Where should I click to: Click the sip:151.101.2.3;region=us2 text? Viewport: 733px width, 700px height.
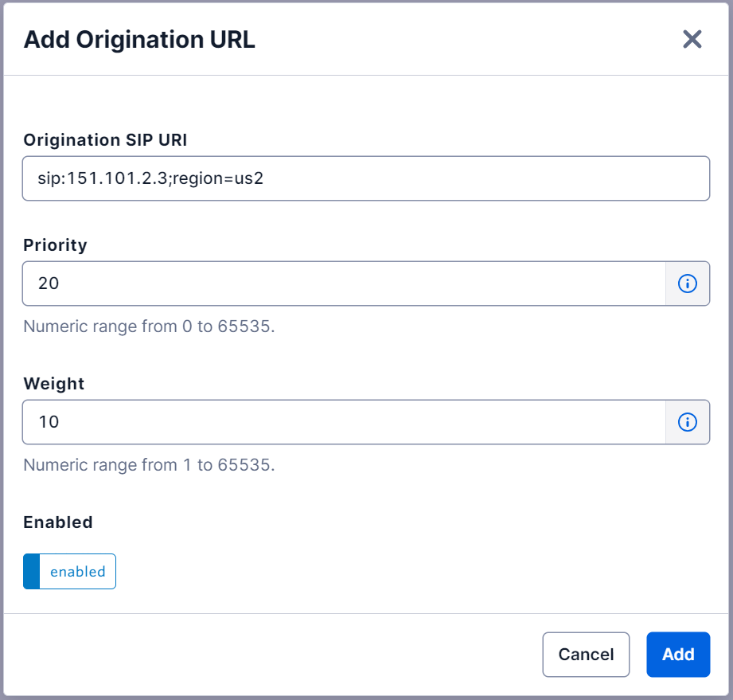click(x=150, y=178)
